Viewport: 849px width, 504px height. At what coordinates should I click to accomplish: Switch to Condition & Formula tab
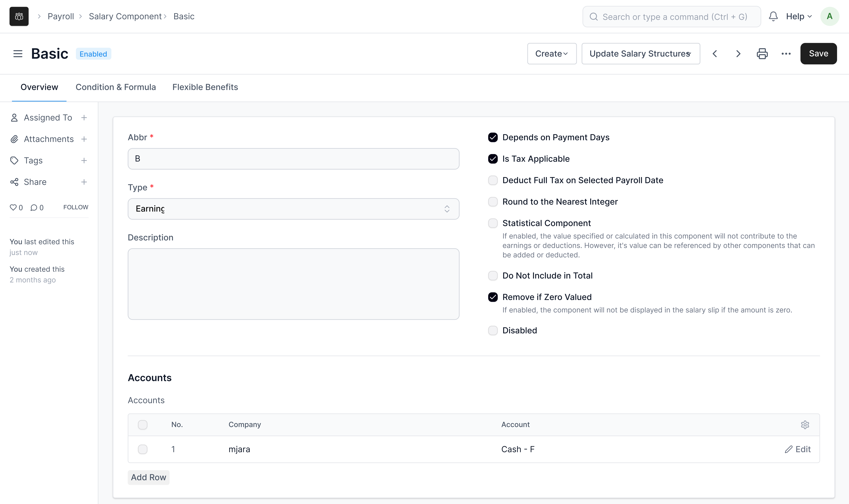[x=115, y=87]
